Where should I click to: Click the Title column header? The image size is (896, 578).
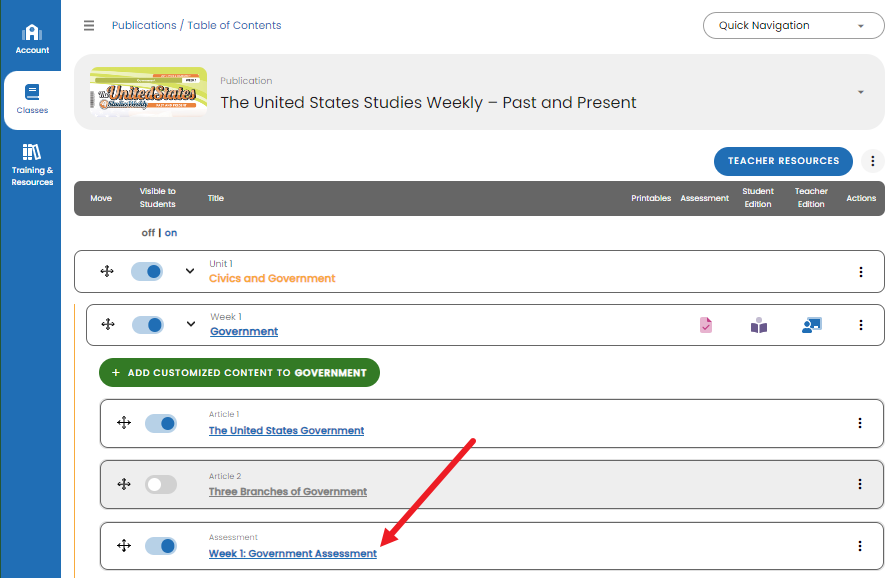(x=215, y=198)
